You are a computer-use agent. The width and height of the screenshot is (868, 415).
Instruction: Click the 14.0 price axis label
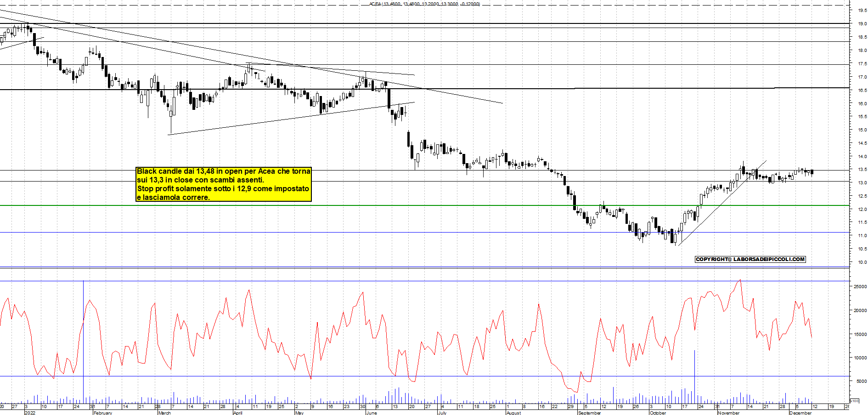click(x=862, y=156)
